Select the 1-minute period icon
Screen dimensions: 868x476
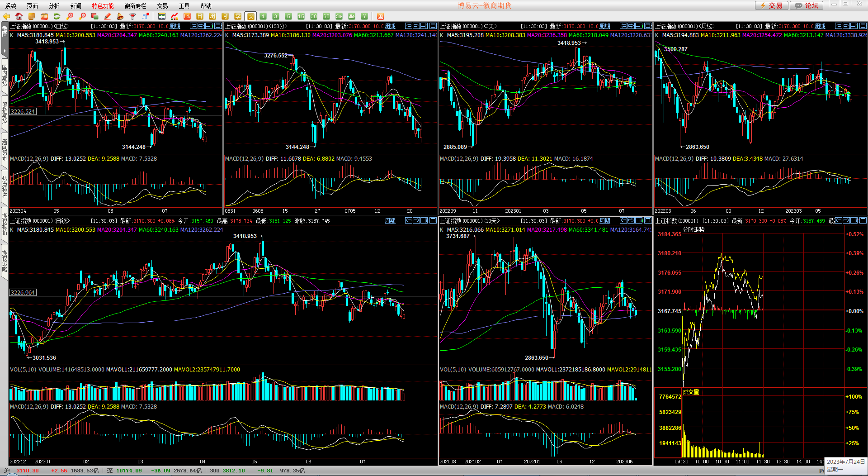tap(263, 16)
